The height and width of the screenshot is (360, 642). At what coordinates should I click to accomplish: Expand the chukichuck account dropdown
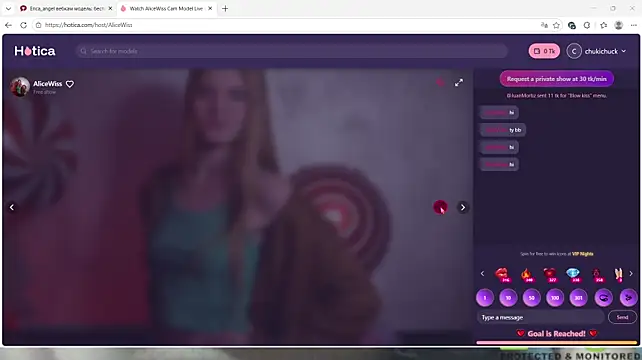624,51
